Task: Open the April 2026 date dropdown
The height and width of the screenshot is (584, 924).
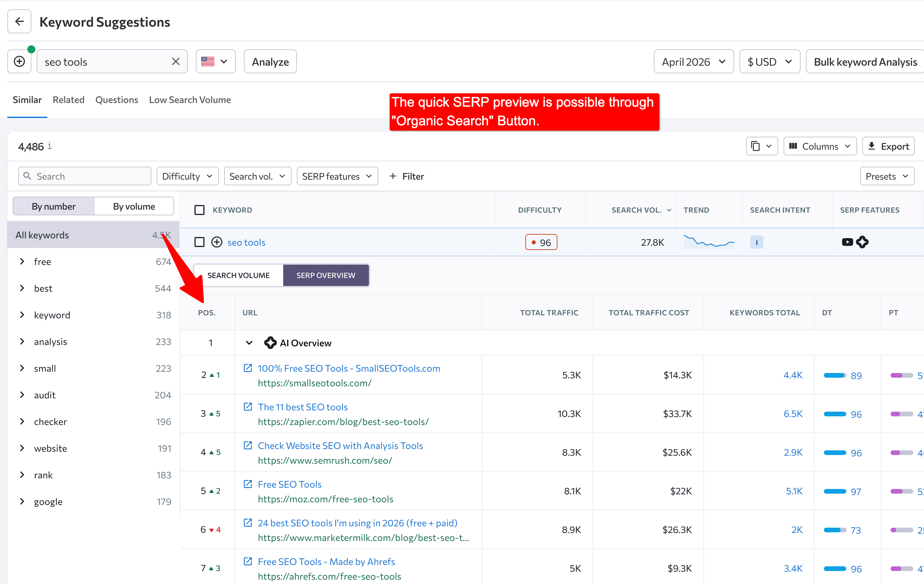Action: pos(694,61)
